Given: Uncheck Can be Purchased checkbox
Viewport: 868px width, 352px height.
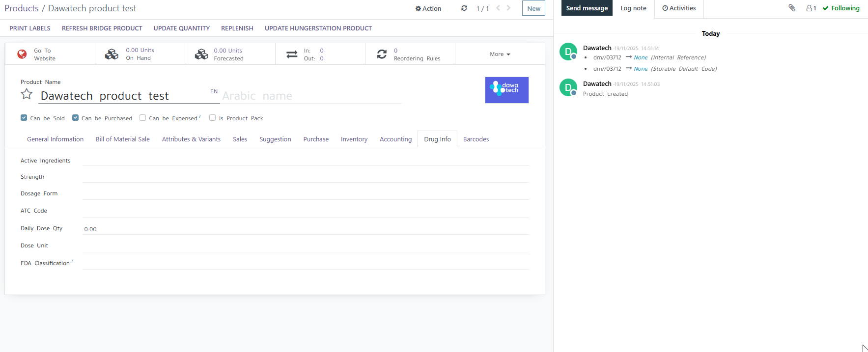Looking at the screenshot, I should coord(76,117).
